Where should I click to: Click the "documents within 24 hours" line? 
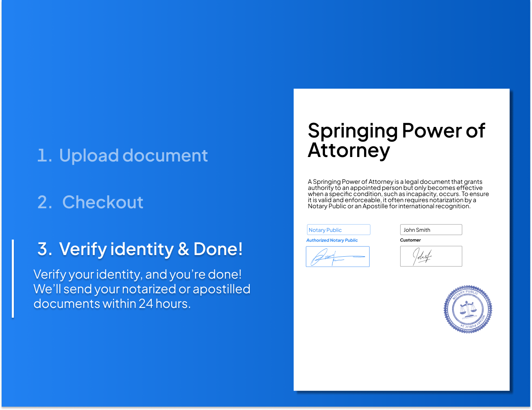click(x=112, y=304)
